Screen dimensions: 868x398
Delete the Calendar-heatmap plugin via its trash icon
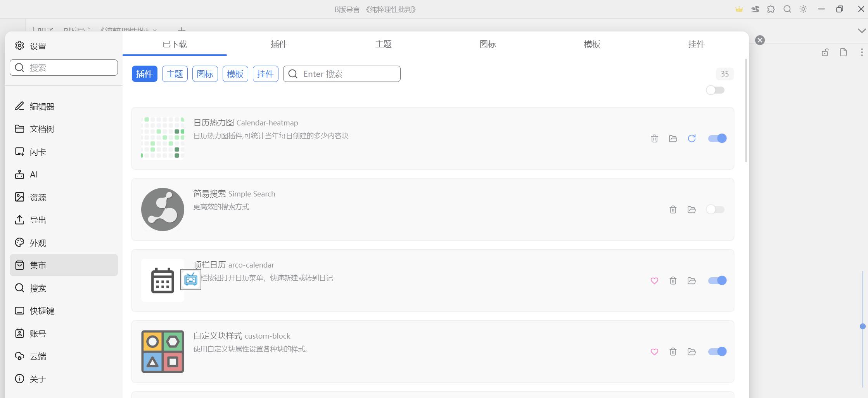point(654,139)
